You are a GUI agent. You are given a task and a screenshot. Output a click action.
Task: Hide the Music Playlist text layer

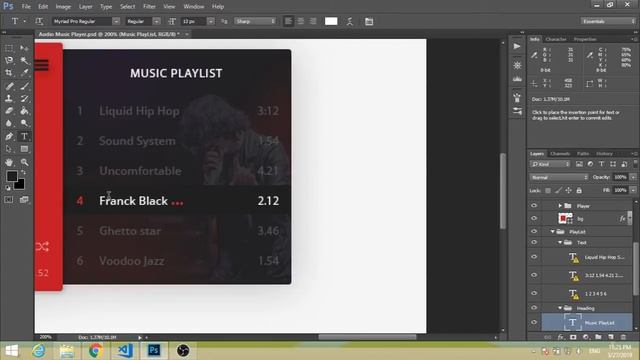pos(534,322)
